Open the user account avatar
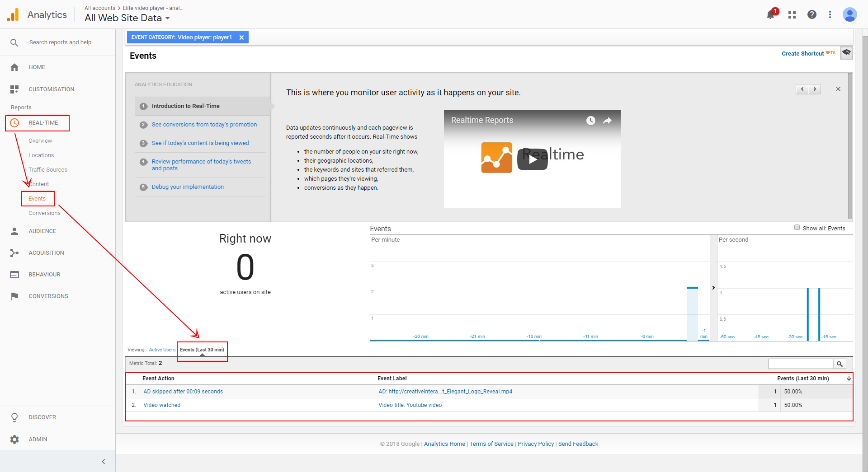Viewport: 868px width, 472px height. click(x=849, y=15)
